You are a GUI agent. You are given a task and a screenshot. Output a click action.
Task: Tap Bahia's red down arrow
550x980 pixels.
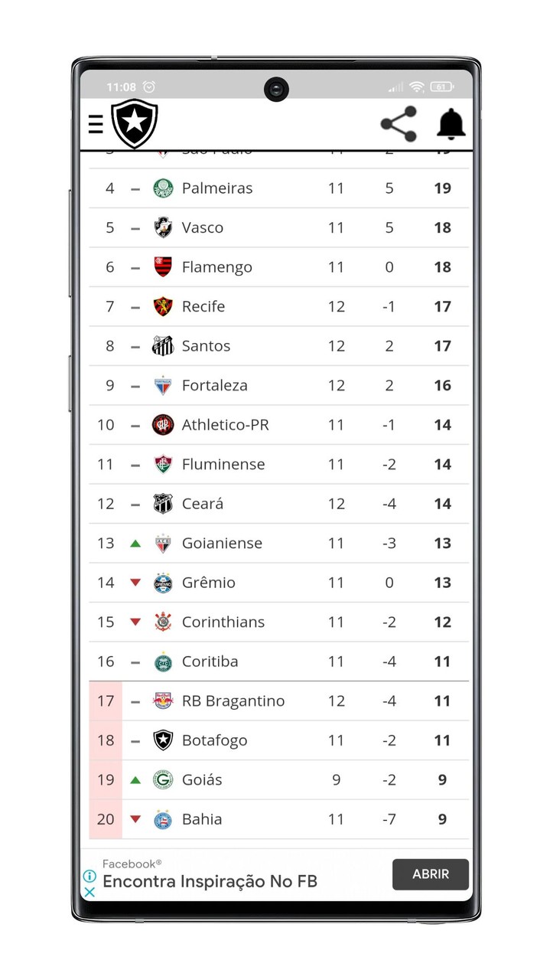pyautogui.click(x=135, y=820)
